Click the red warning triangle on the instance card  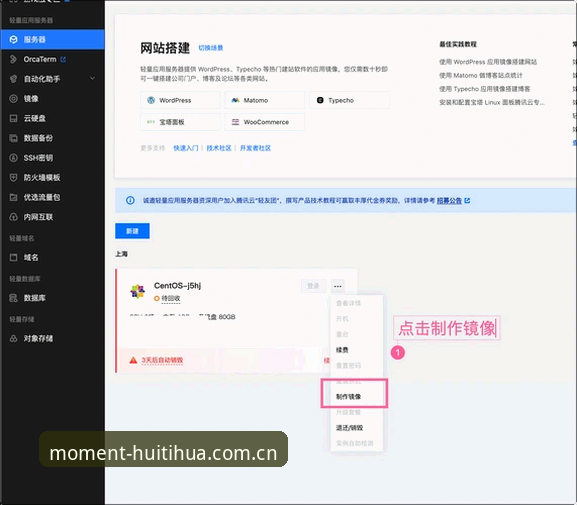tap(133, 360)
